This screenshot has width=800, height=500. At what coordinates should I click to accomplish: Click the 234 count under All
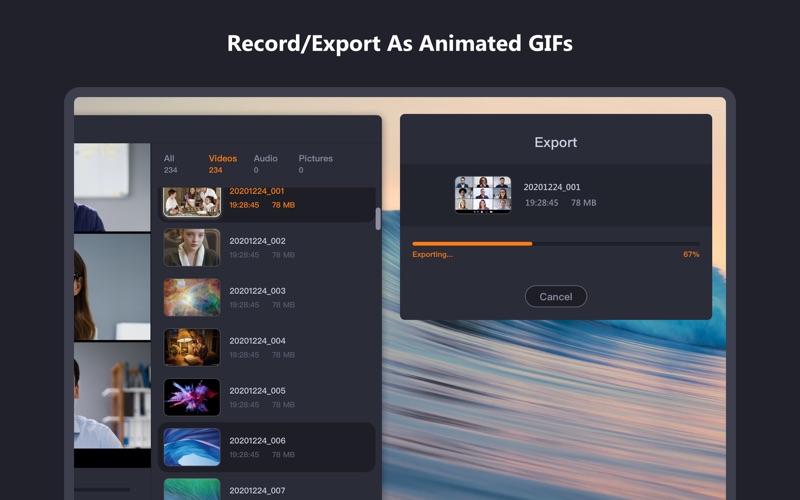[x=170, y=170]
